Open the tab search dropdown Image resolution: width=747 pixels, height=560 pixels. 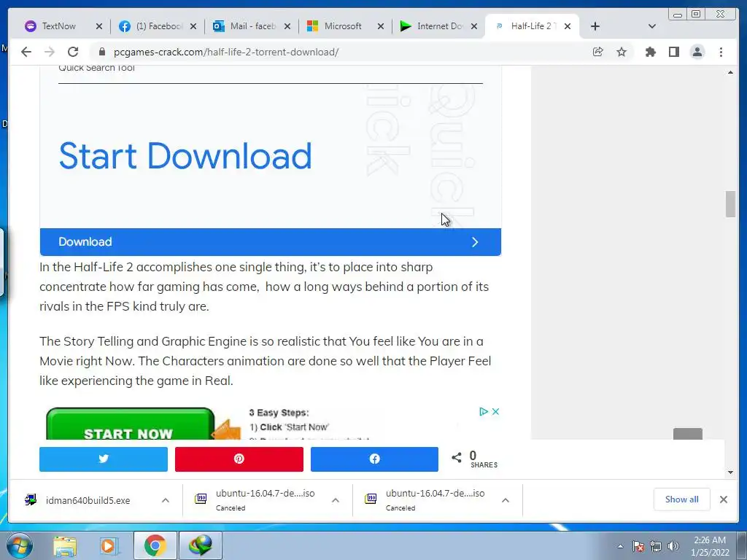tap(652, 26)
